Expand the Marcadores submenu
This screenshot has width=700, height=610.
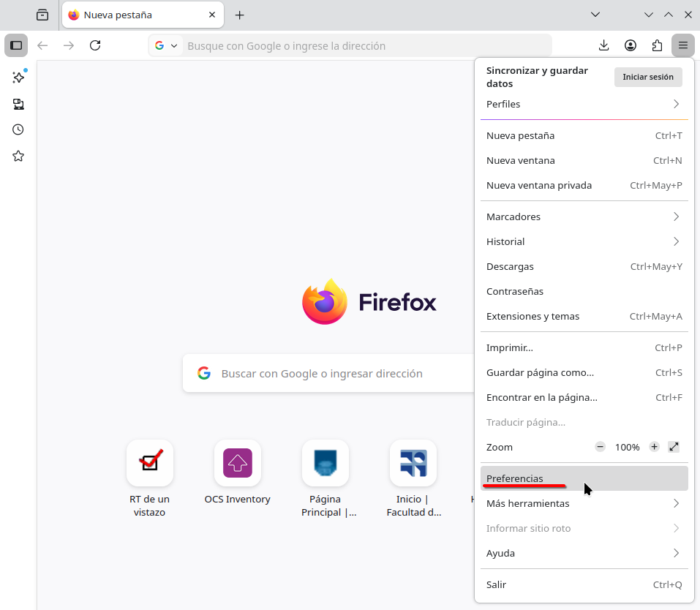[584, 217]
